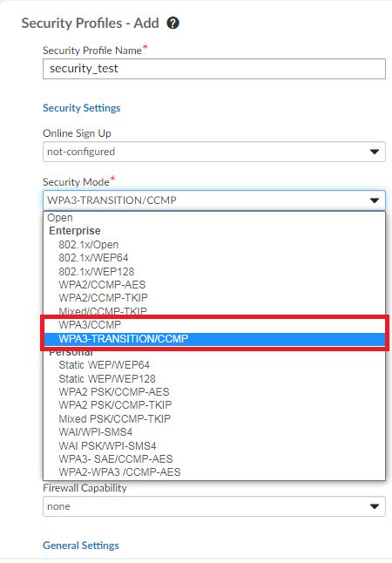Choose 802.1x/Open from the list
This screenshot has width=392, height=563.
pyautogui.click(x=214, y=245)
